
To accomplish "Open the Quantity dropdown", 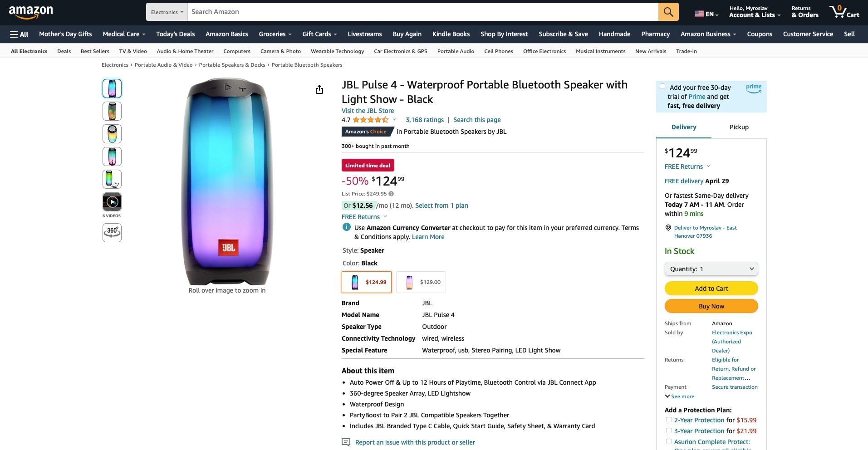I will coord(711,269).
